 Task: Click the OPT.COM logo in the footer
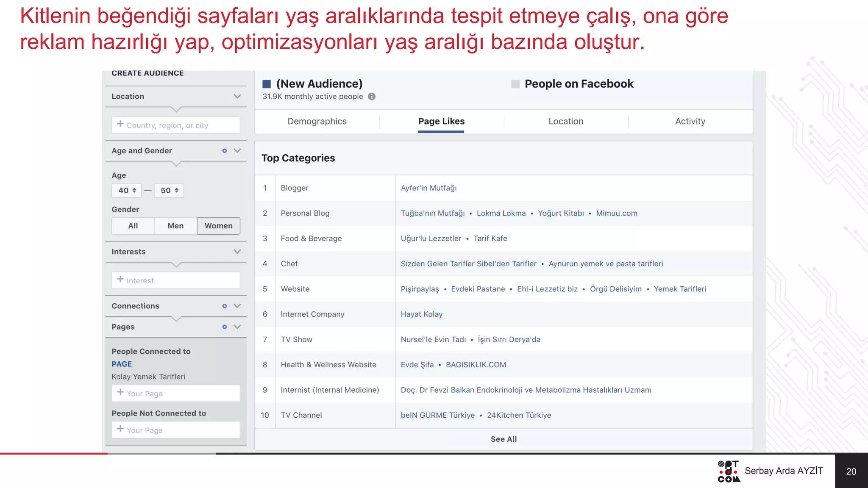[x=729, y=471]
